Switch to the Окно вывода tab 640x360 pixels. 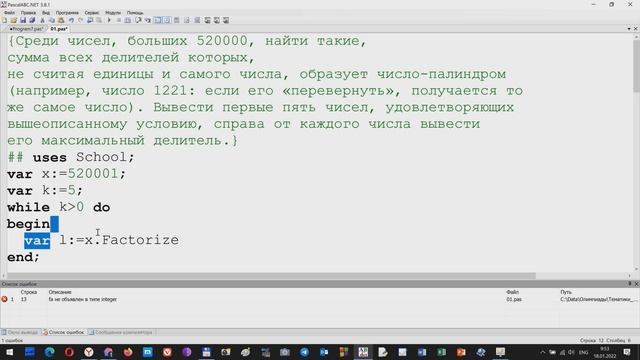tap(20, 332)
